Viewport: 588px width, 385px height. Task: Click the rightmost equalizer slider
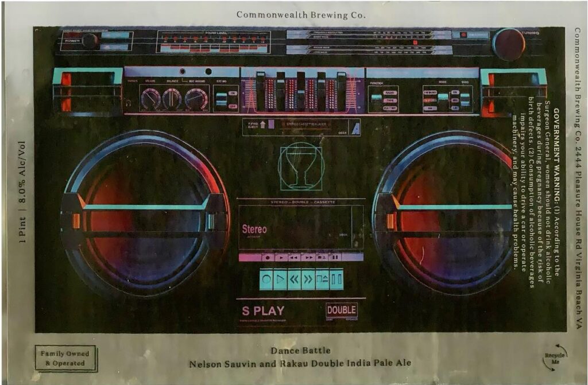pos(341,92)
